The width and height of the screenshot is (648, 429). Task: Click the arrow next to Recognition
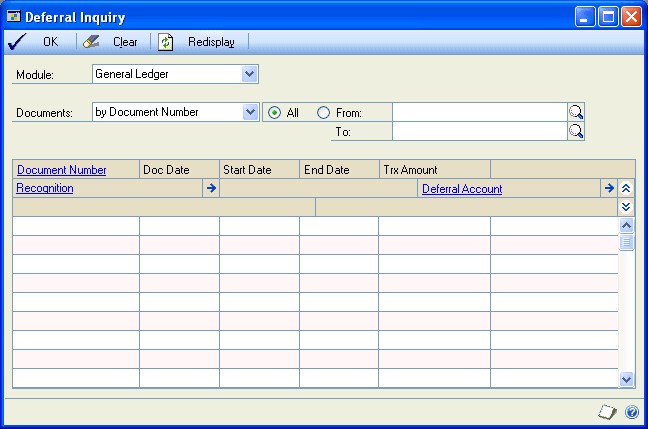[211, 188]
